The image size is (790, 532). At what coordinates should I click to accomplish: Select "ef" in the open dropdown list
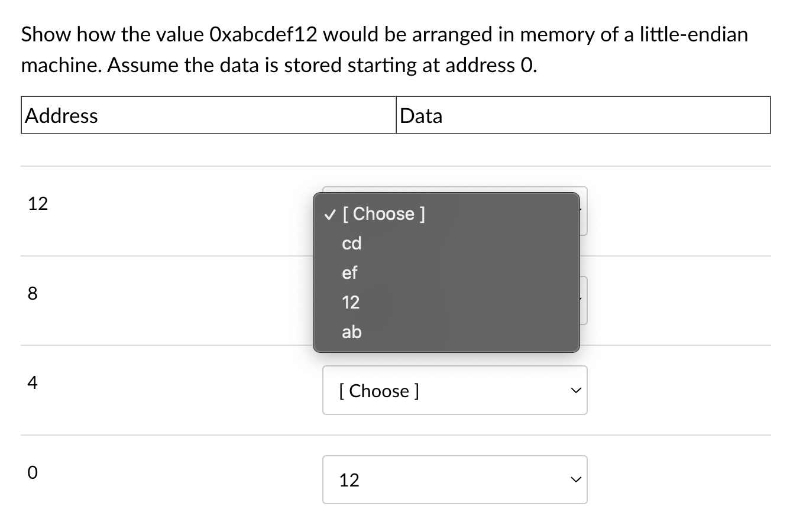click(349, 273)
